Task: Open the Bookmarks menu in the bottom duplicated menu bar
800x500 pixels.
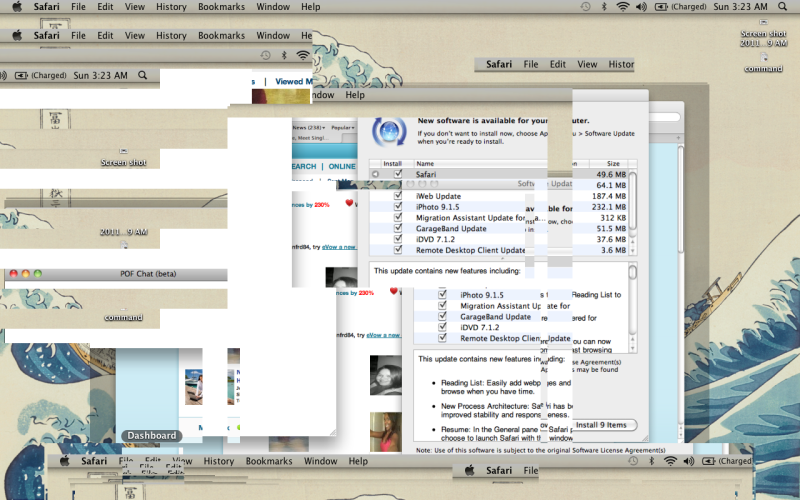Action: [x=269, y=461]
